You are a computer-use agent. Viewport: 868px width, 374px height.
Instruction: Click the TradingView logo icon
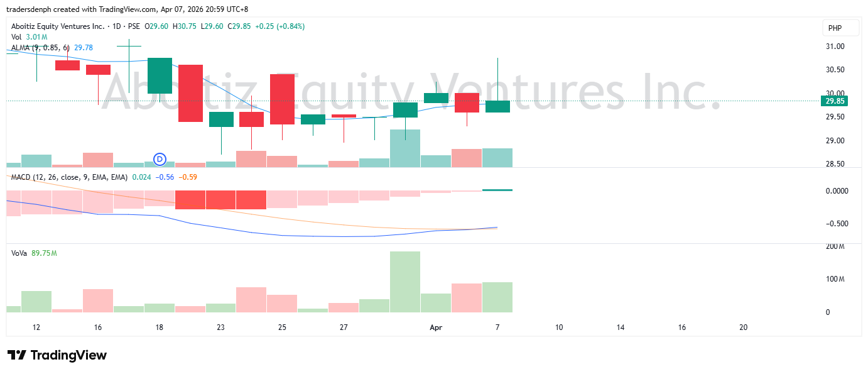coord(16,355)
